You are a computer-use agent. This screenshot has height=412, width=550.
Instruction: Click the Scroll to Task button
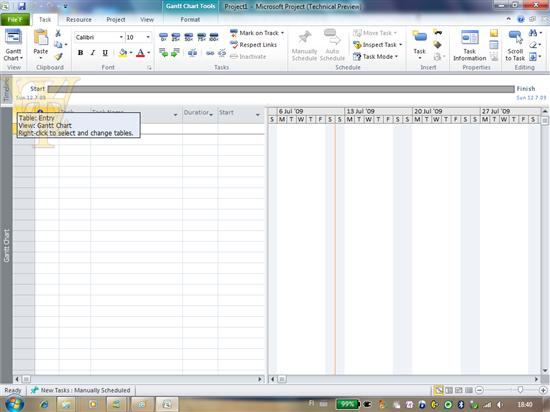(x=515, y=46)
